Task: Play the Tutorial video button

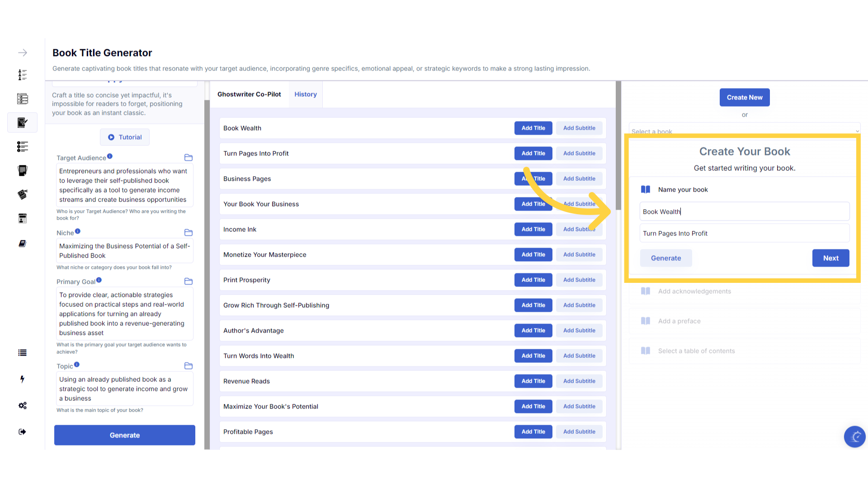Action: [125, 137]
